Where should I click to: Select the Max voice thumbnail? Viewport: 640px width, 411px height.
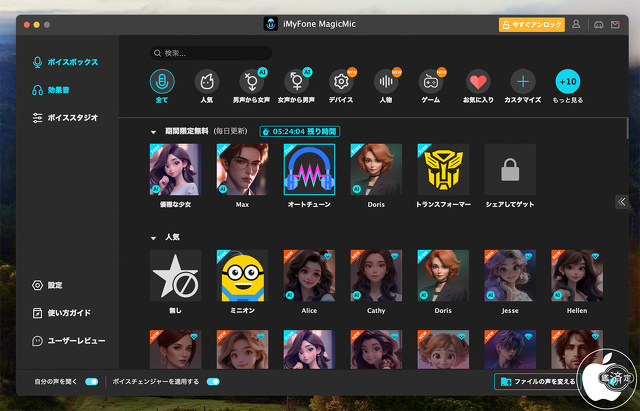pos(242,169)
